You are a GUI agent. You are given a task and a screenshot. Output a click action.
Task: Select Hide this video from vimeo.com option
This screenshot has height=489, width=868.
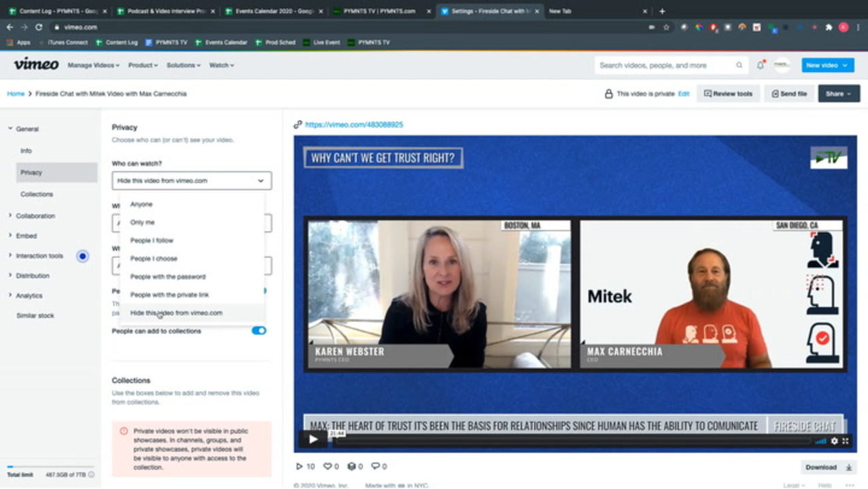[x=192, y=313]
